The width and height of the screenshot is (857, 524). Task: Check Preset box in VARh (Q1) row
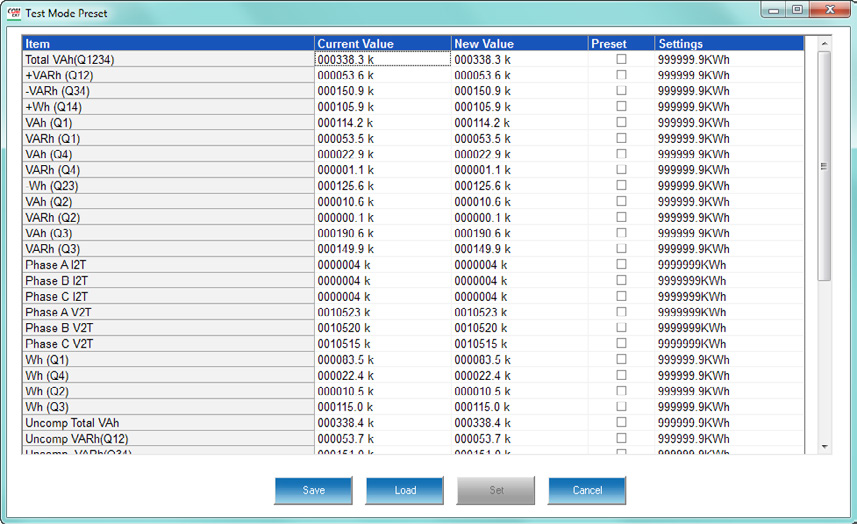click(621, 138)
